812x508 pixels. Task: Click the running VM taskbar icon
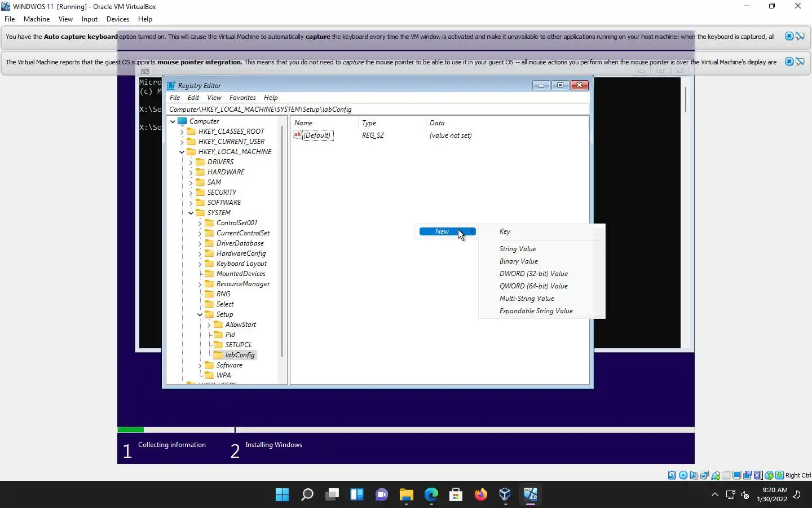[530, 495]
